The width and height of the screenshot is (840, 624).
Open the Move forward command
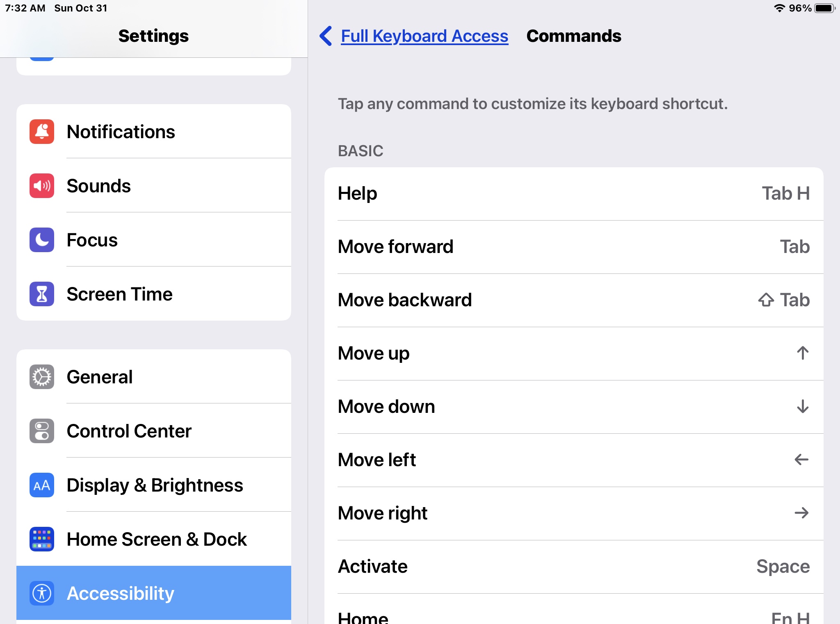pyautogui.click(x=574, y=246)
